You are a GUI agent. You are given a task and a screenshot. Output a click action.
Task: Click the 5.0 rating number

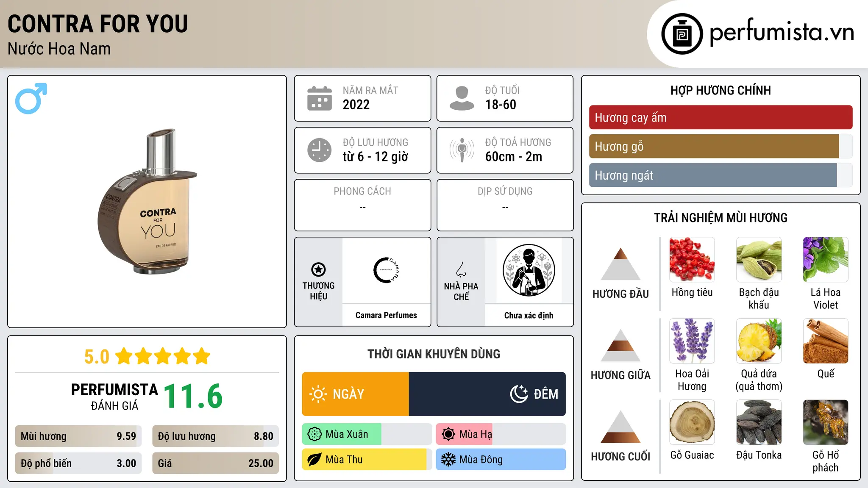pos(97,357)
